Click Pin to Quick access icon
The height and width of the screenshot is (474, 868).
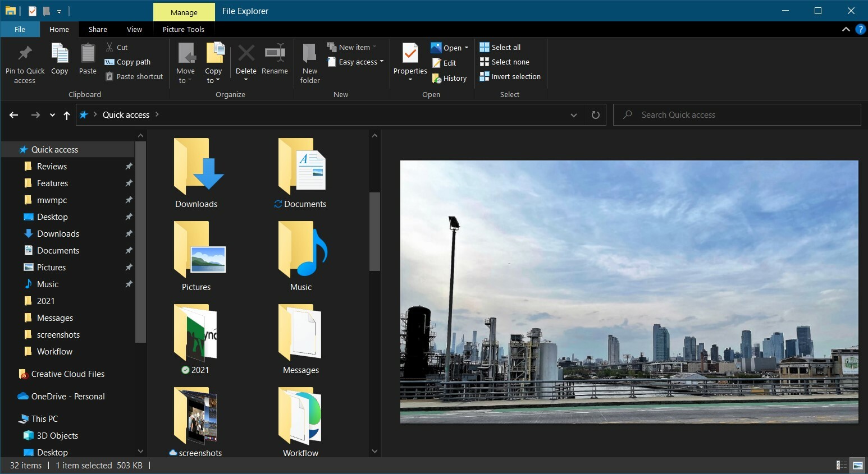(25, 54)
